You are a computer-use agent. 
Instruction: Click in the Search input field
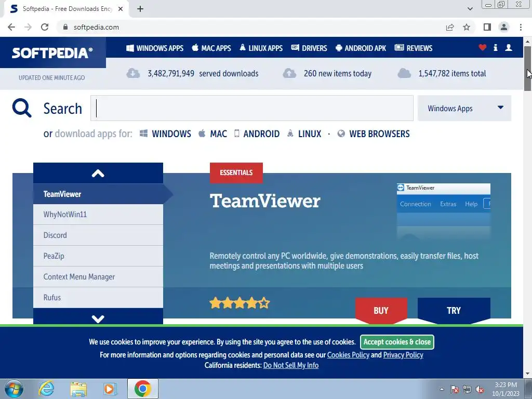[x=252, y=108]
